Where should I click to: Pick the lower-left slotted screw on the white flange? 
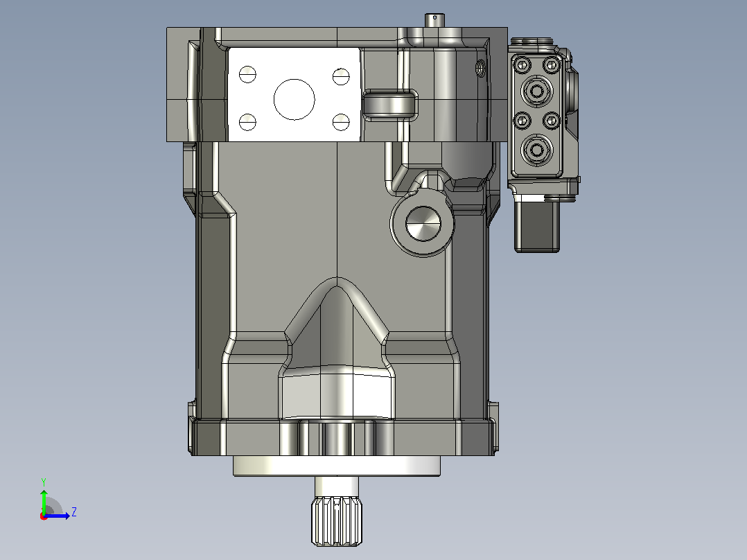248,122
